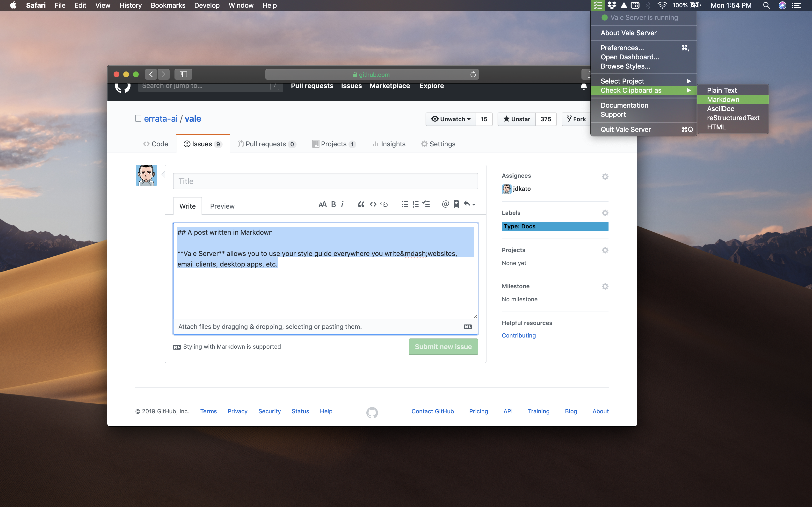Toggle Unstar on the repository
Screen dimensions: 812x507
tap(516, 119)
